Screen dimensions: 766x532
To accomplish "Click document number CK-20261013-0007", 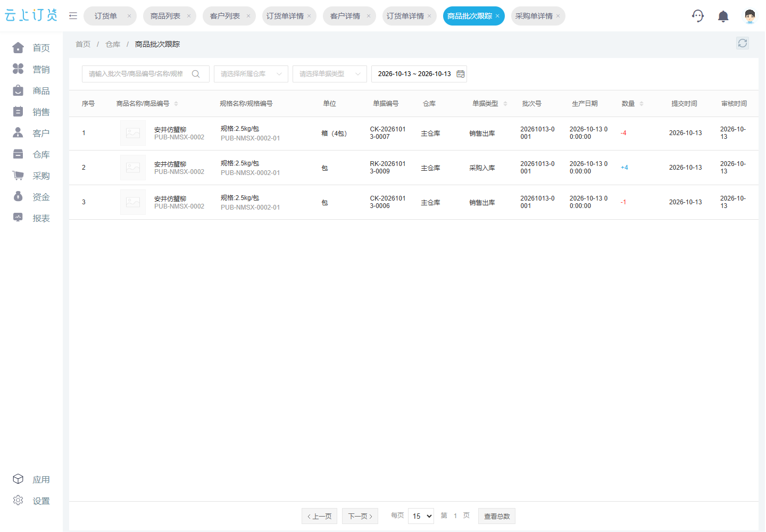I will [388, 133].
